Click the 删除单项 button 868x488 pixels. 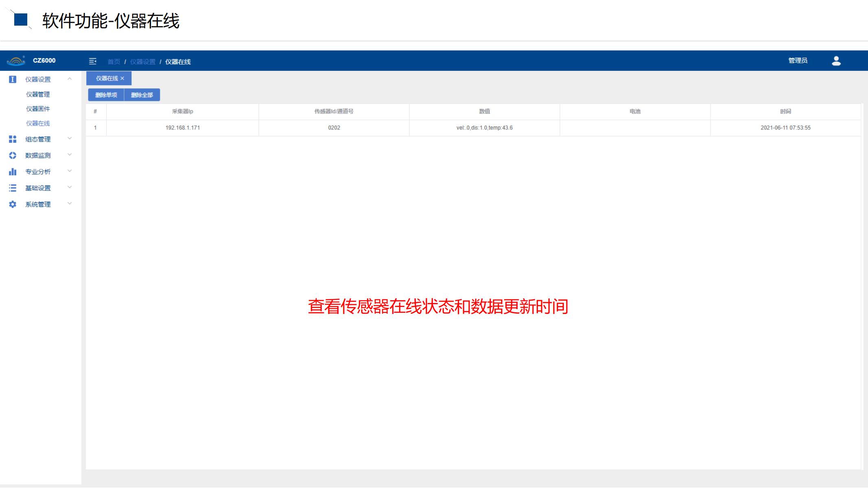coord(107,94)
